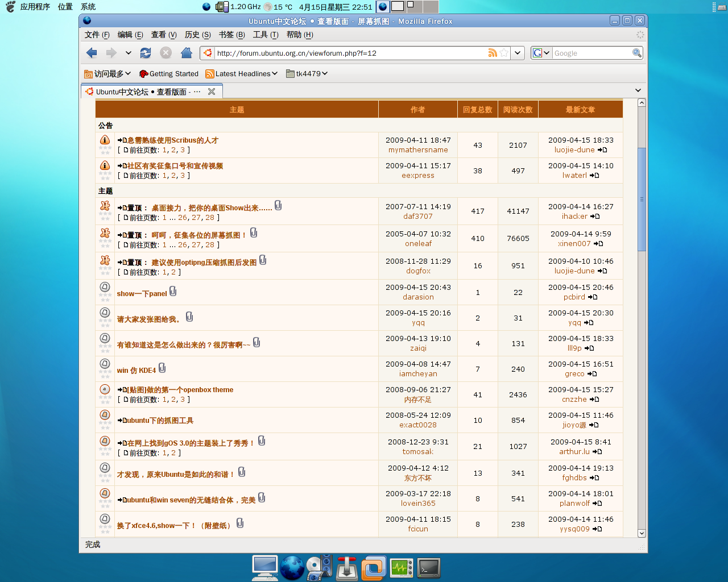Viewport: 728px width, 582px height.
Task: Expand the address bar URL history dropdown
Action: [x=518, y=53]
